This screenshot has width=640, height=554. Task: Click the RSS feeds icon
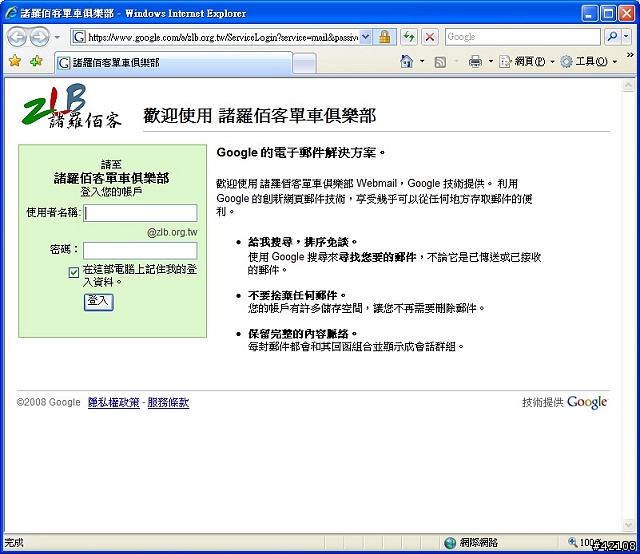pos(440,62)
